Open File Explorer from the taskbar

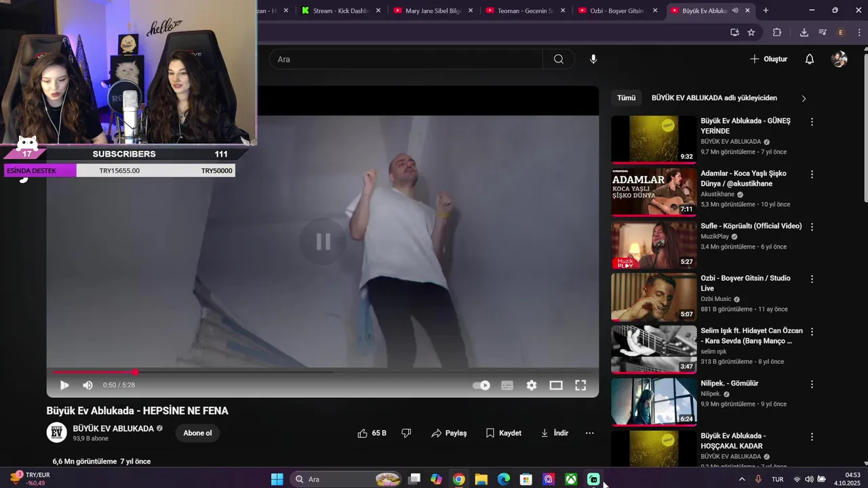pos(481,479)
